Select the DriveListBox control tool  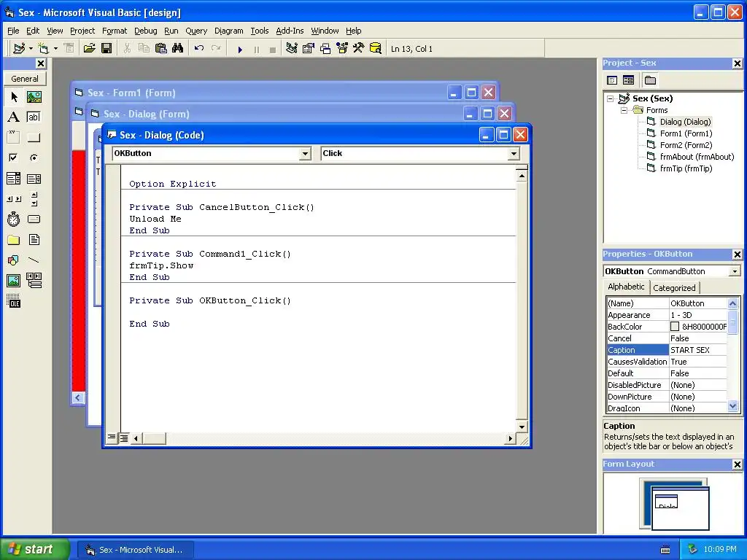(34, 219)
